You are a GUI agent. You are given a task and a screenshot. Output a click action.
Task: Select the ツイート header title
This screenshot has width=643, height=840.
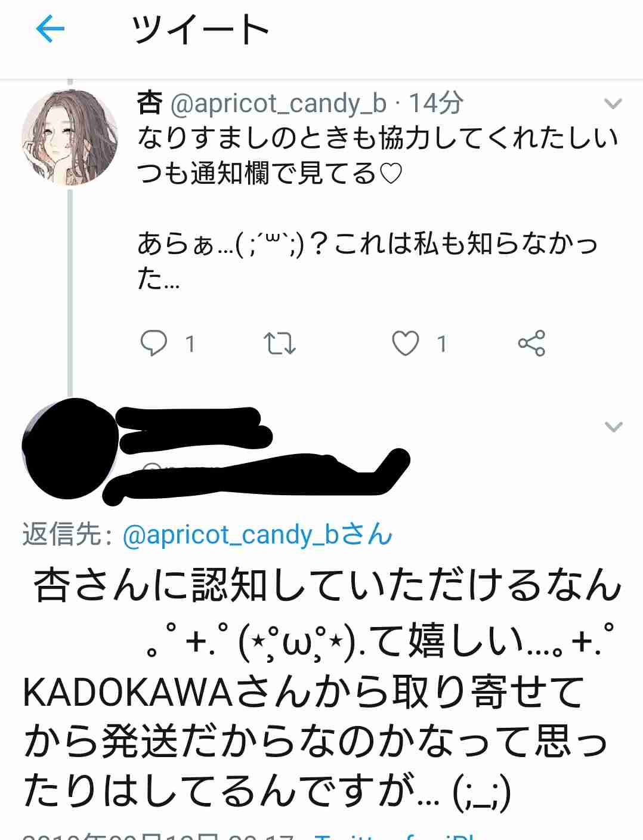(200, 29)
